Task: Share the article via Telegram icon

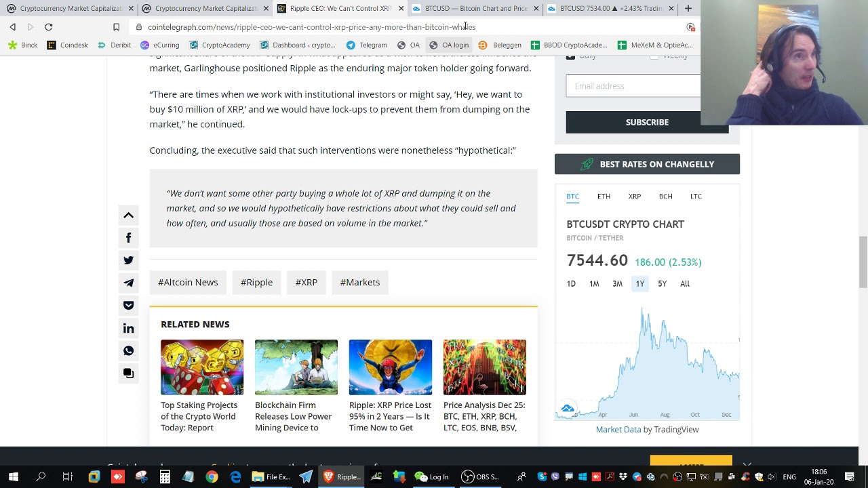Action: click(128, 283)
